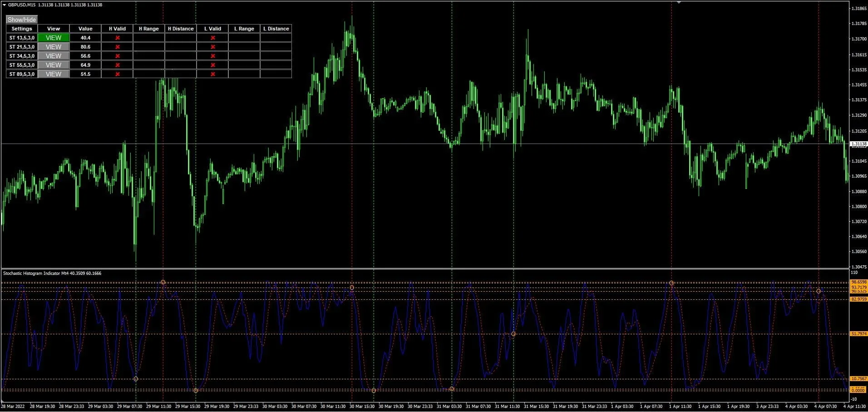Click the red X in L Valid for ST 13,5,3,0
Image resolution: width=868 pixels, height=412 pixels.
[212, 38]
